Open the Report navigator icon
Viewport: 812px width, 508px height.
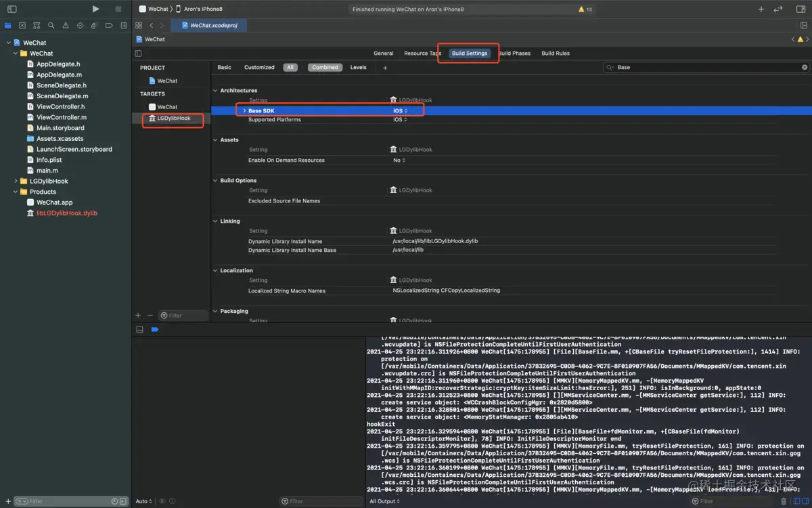click(x=123, y=25)
